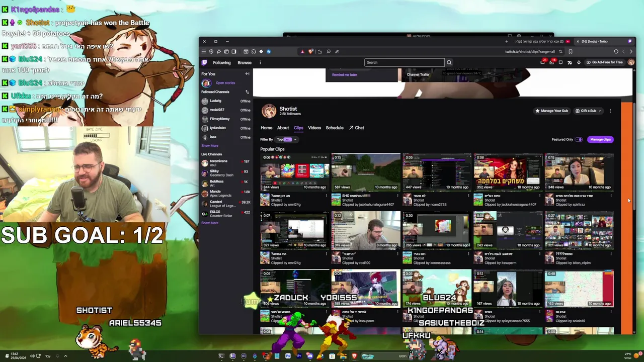The width and height of the screenshot is (644, 362).
Task: Expand the Gift a Sub dropdown
Action: [x=588, y=111]
